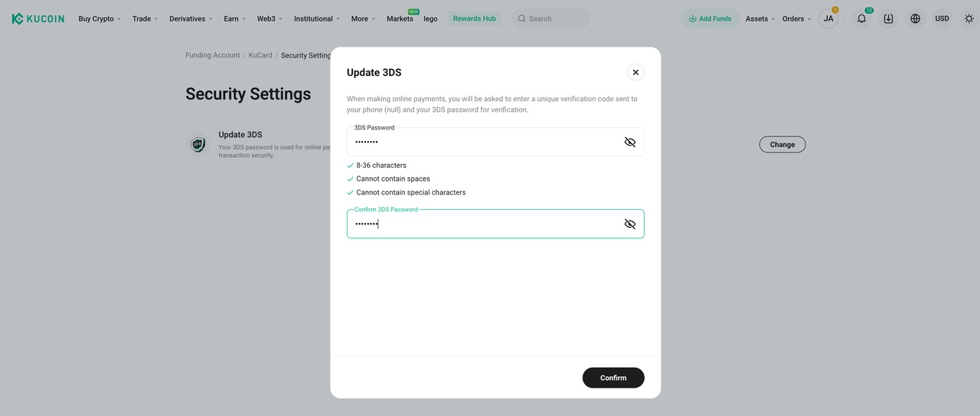Open the notifications bell
The height and width of the screenshot is (416, 980).
click(861, 18)
